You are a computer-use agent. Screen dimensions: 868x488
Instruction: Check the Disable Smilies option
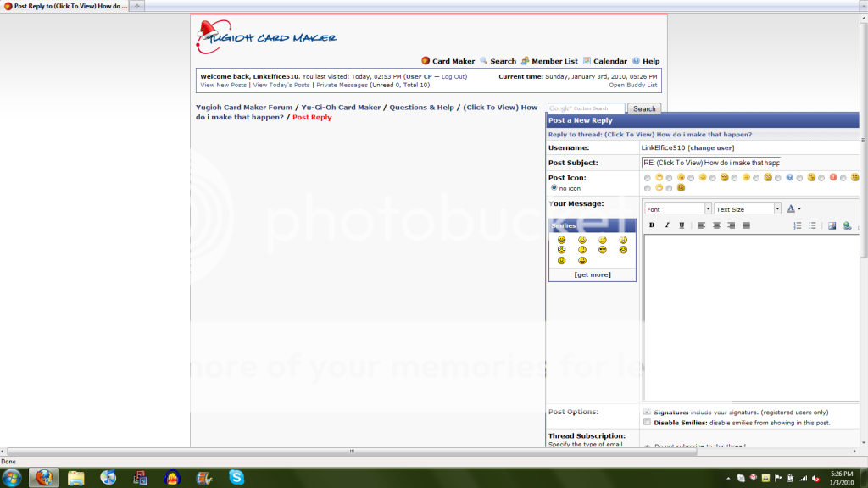click(648, 422)
